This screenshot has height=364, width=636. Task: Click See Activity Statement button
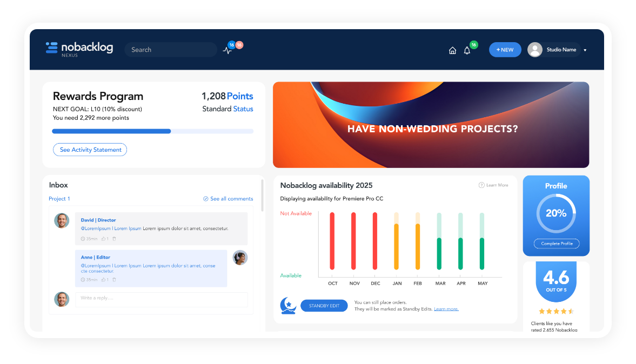[90, 150]
